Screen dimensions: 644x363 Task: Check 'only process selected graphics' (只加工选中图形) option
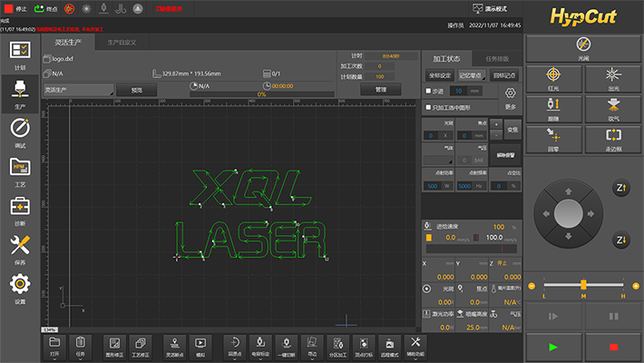(428, 107)
